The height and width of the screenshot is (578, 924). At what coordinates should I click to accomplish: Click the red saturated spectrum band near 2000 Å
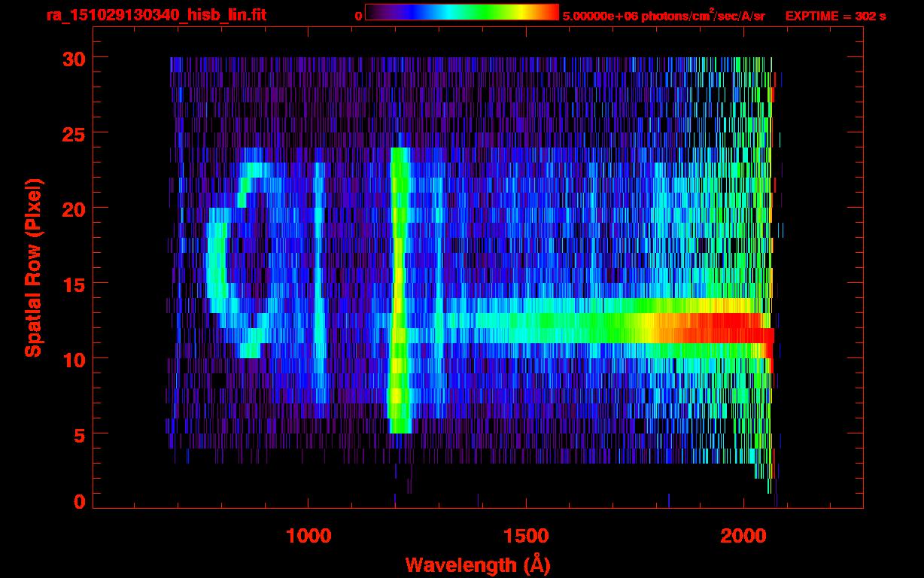click(715, 329)
